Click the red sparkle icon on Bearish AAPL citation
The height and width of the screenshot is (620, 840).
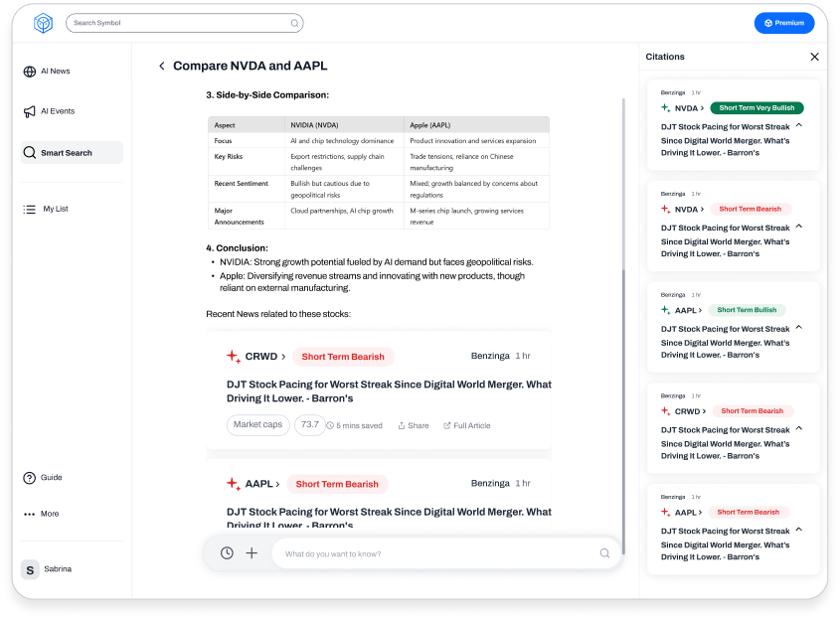pyautogui.click(x=665, y=513)
